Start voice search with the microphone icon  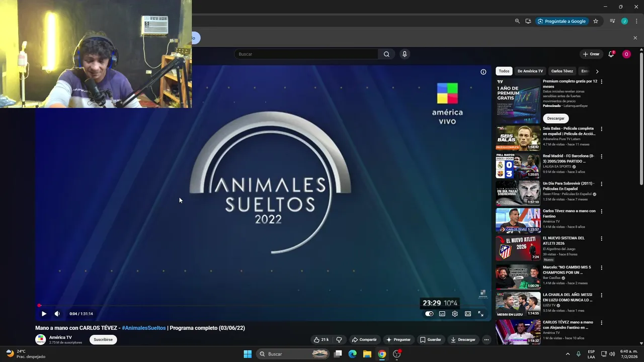[x=405, y=54]
